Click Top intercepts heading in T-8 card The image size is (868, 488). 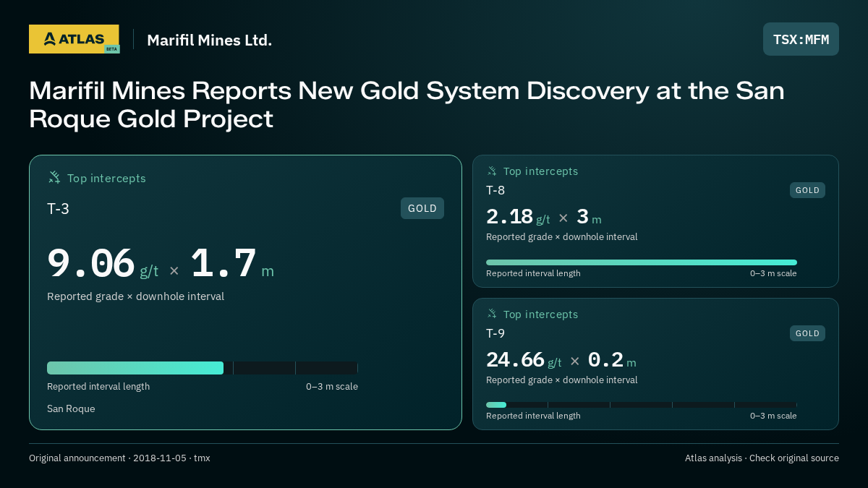pyautogui.click(x=540, y=171)
